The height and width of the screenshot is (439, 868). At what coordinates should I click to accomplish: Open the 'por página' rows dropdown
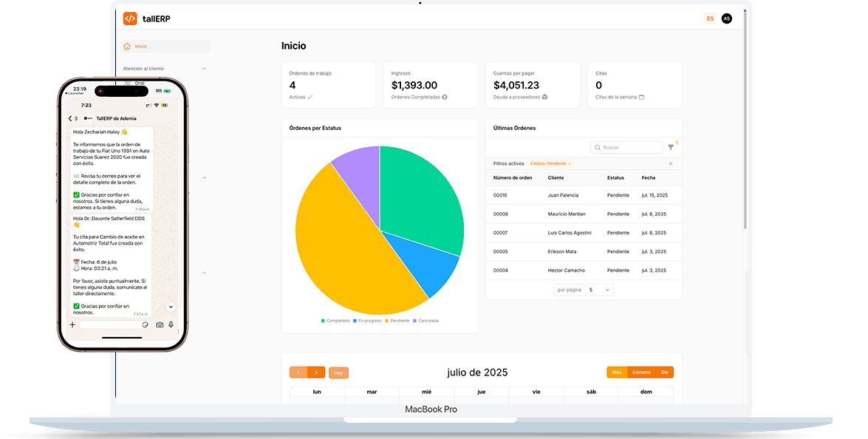[x=598, y=290]
